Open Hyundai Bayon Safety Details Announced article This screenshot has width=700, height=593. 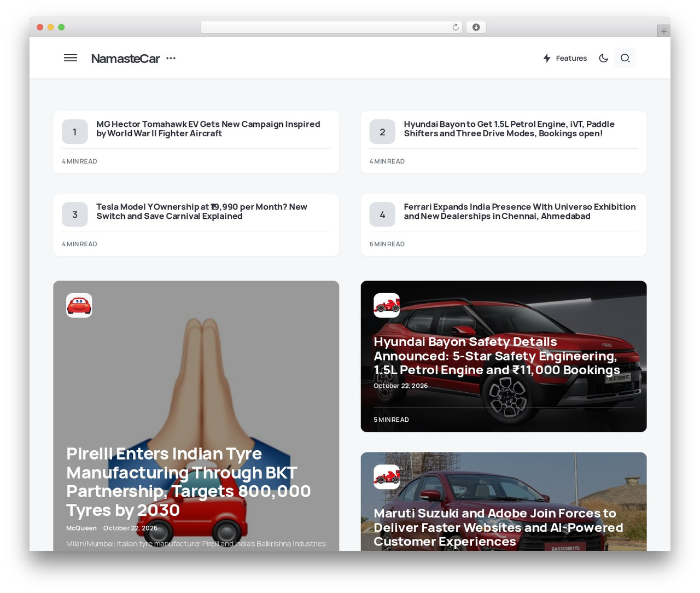coord(497,356)
